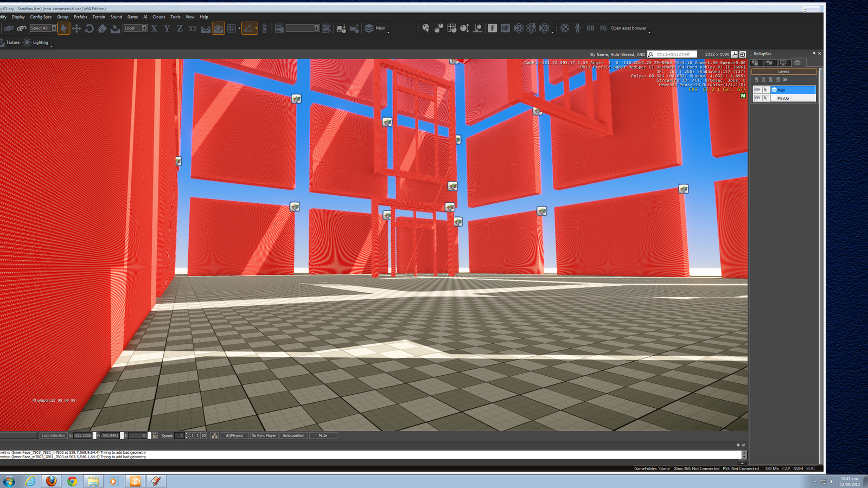Open the Select All filter dropdown
The image size is (868, 488).
43,28
